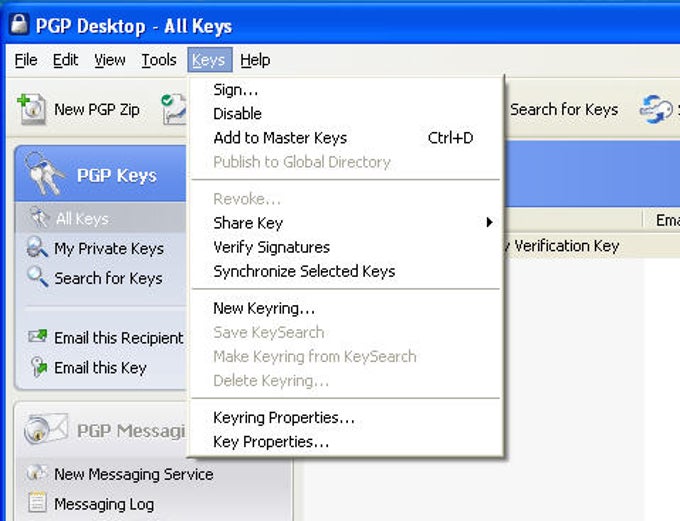Viewport: 680px width, 521px height.
Task: Close the open Keys menu
Action: [x=210, y=60]
